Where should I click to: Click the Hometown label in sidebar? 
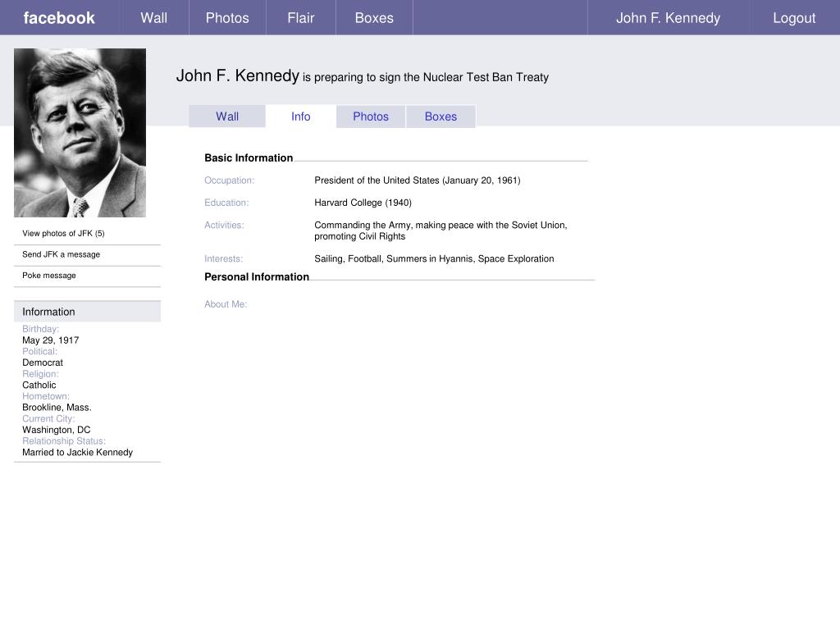(46, 396)
